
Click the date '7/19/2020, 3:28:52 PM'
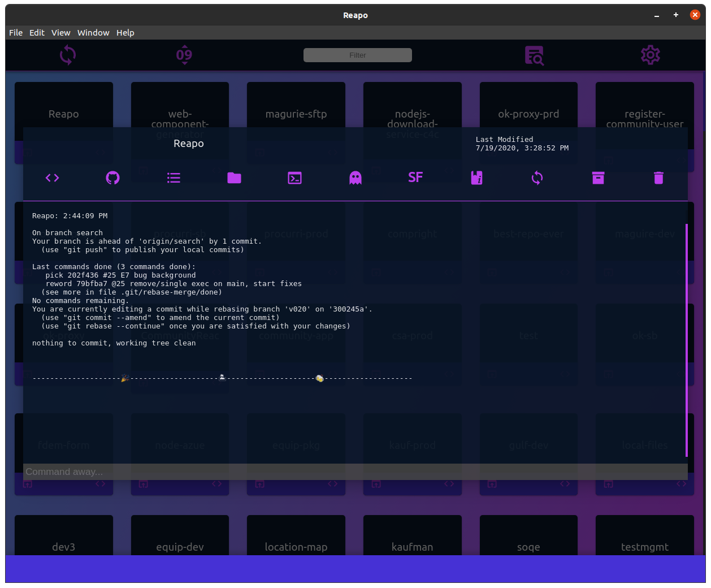[522, 148]
